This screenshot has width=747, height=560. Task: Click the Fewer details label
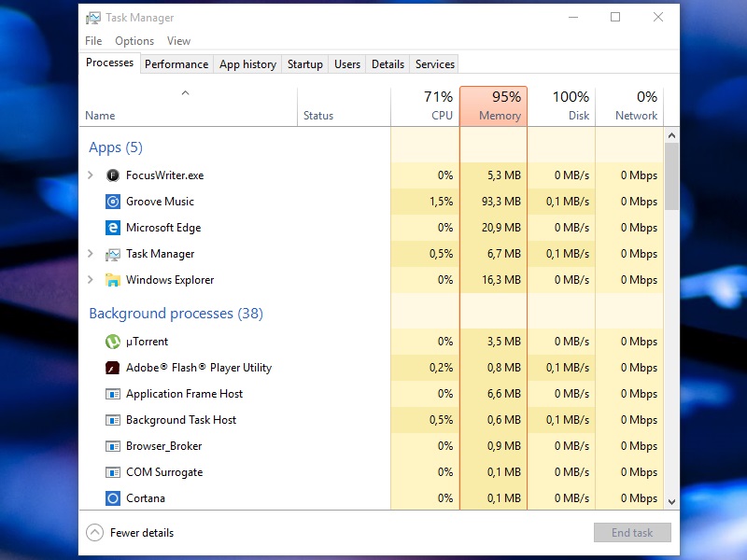coord(142,533)
